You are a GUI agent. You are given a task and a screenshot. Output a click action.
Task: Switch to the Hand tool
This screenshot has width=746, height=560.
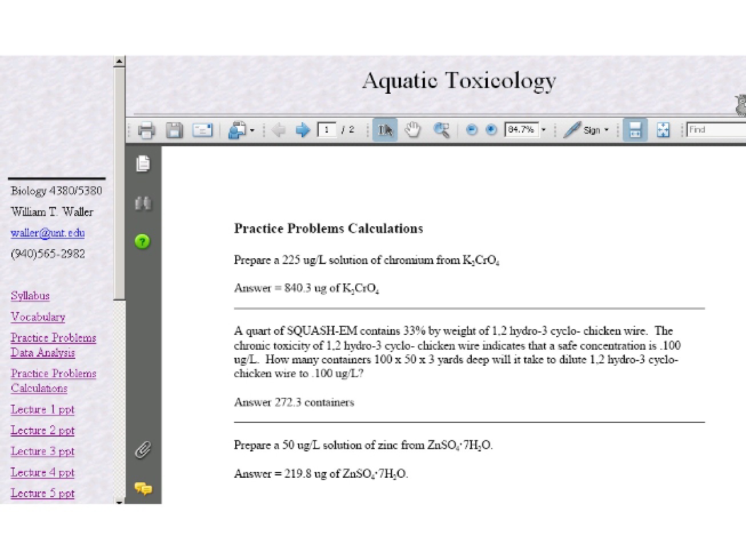[412, 130]
